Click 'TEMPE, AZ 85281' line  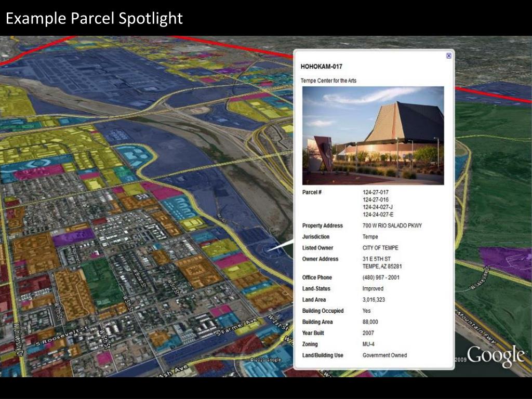pos(382,267)
